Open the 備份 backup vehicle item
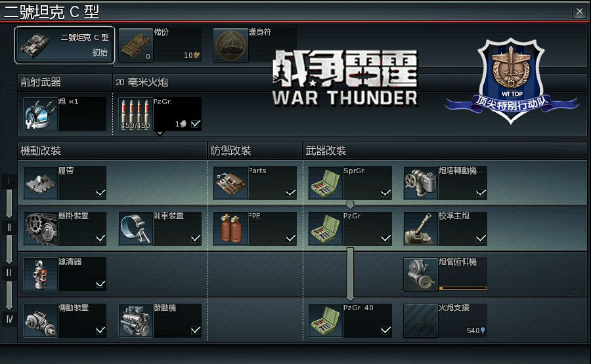This screenshot has width=591, height=364. 160,45
